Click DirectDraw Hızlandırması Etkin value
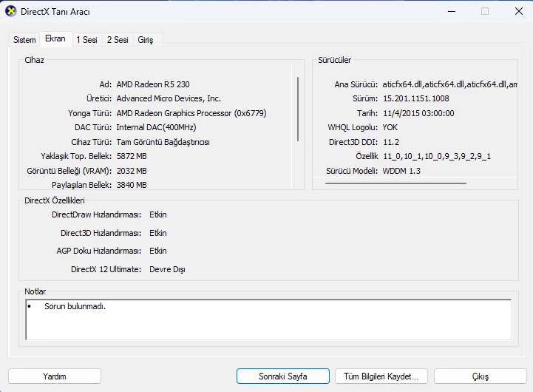 pos(158,215)
